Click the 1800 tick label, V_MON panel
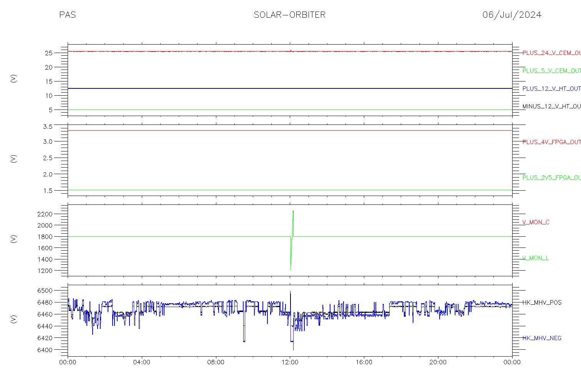 click(x=45, y=237)
